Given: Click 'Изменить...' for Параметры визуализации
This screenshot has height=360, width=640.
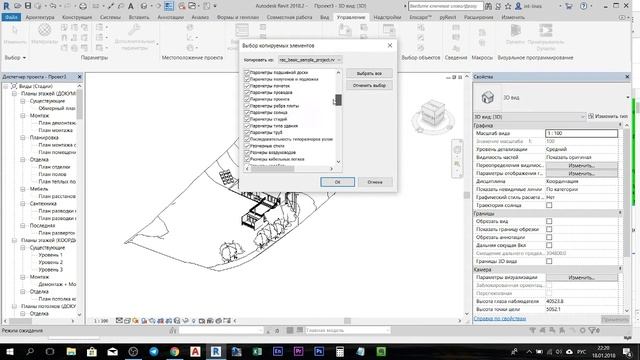Looking at the screenshot, I should (582, 278).
